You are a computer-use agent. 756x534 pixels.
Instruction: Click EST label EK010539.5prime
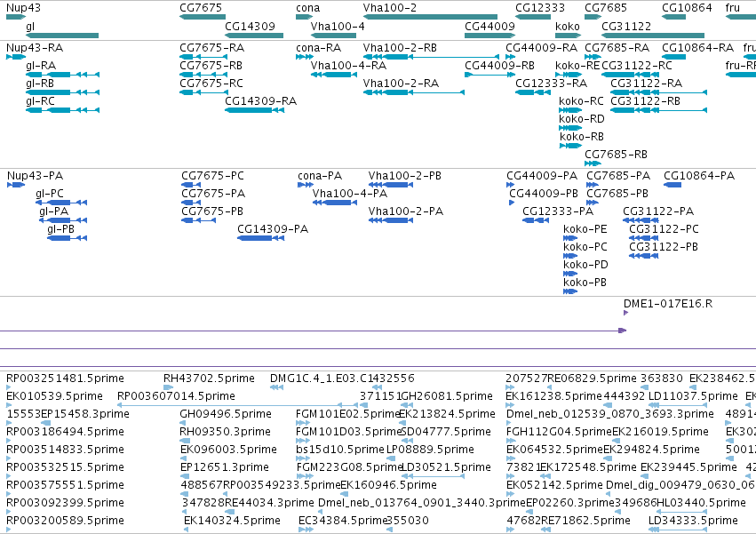pos(54,396)
